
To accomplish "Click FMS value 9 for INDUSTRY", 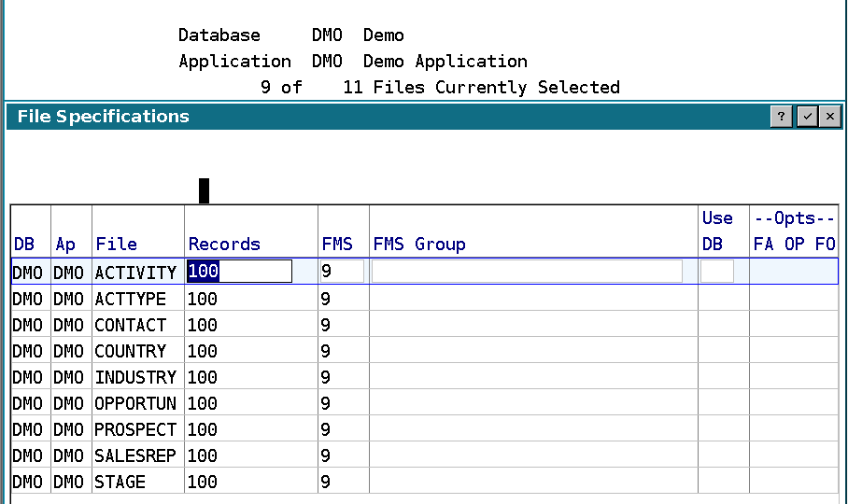I will point(325,377).
